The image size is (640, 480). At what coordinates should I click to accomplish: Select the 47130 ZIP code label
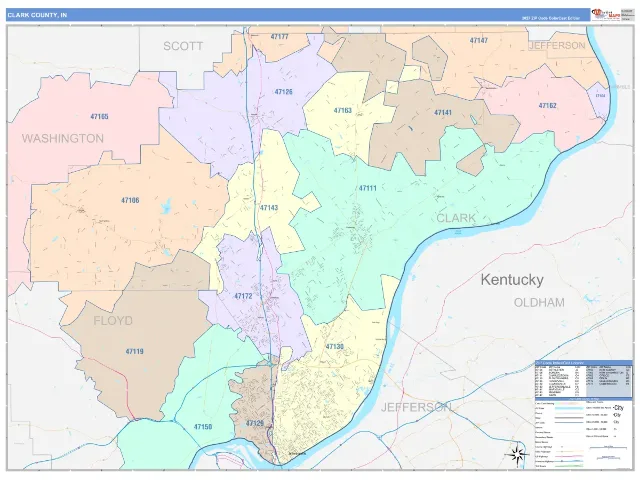[335, 347]
